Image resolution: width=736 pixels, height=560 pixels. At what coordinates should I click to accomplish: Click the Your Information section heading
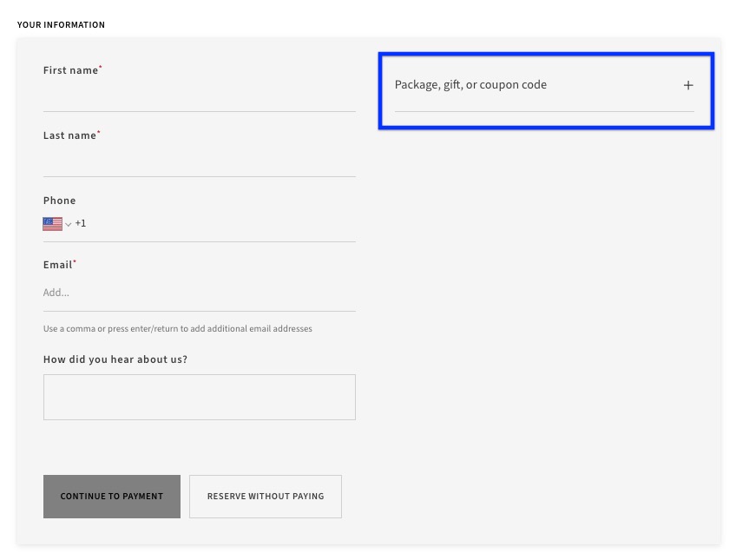coord(61,24)
